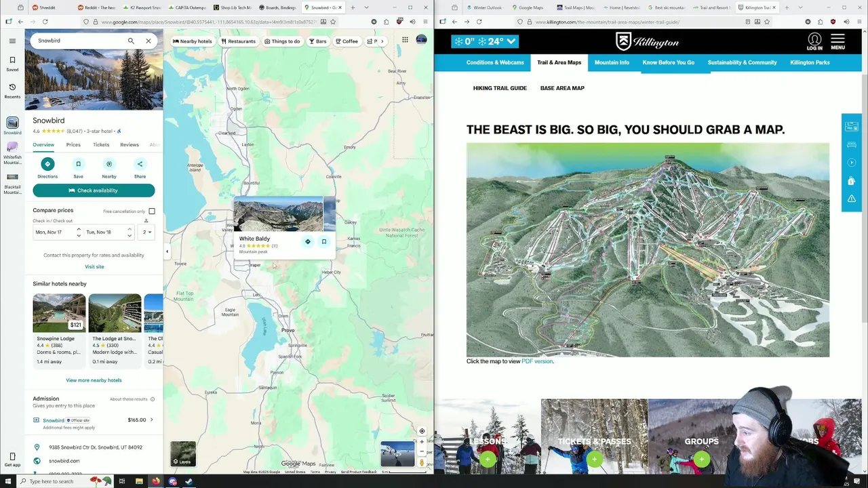Click save icon on White Baldy card
Screen dimensions: 868x488
(x=324, y=242)
